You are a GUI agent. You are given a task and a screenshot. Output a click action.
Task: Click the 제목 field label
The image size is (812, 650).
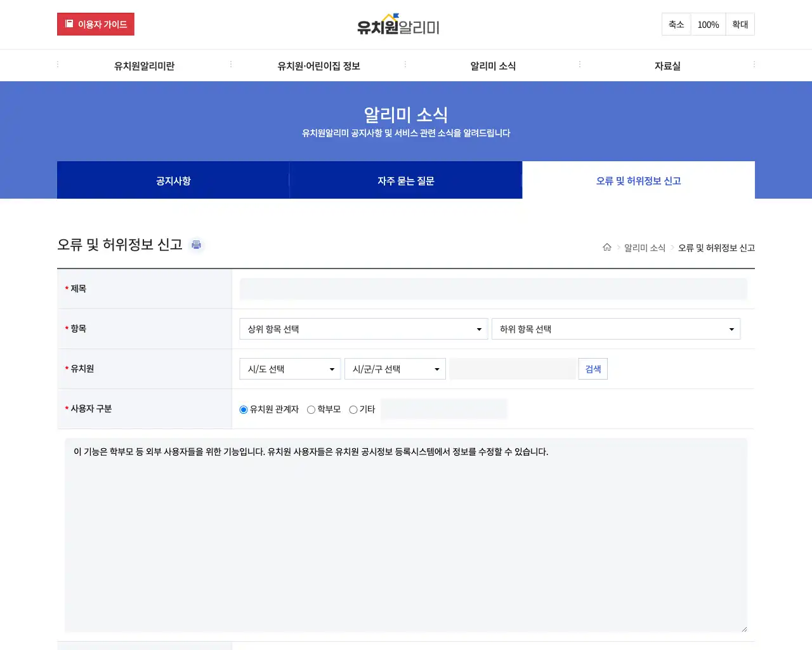(78, 288)
